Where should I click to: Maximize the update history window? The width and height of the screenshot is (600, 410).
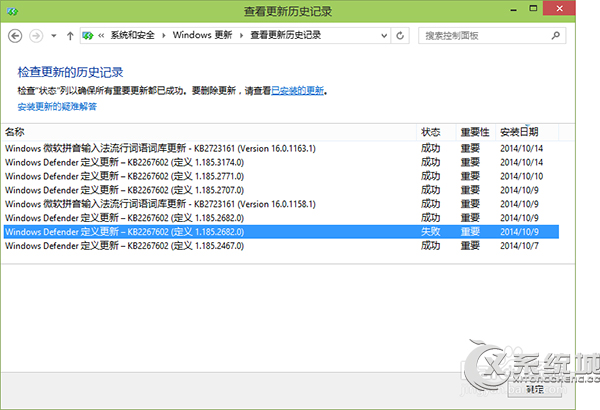pos(533,8)
